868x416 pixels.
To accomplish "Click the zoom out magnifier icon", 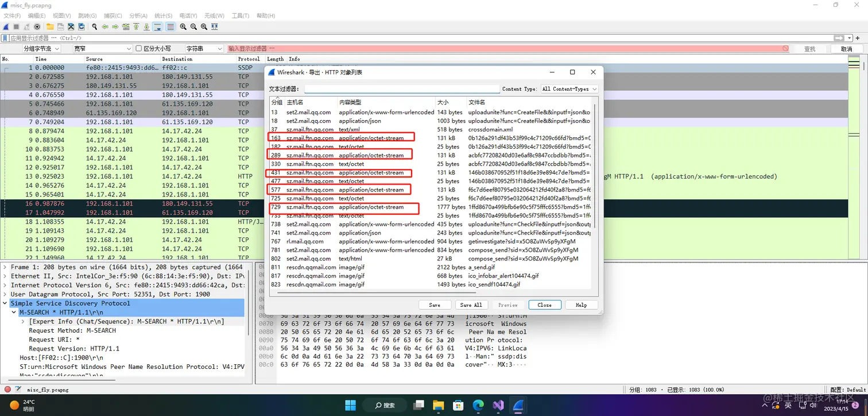I will pos(193,27).
